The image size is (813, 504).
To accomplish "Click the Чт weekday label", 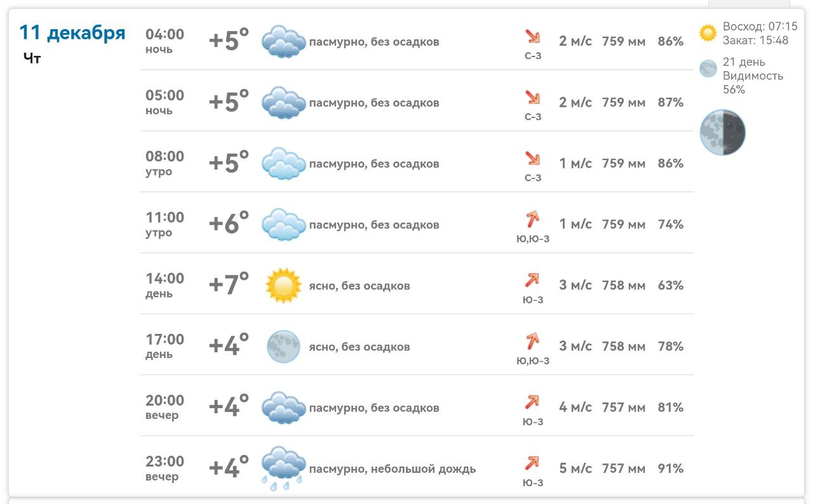I will (32, 59).
